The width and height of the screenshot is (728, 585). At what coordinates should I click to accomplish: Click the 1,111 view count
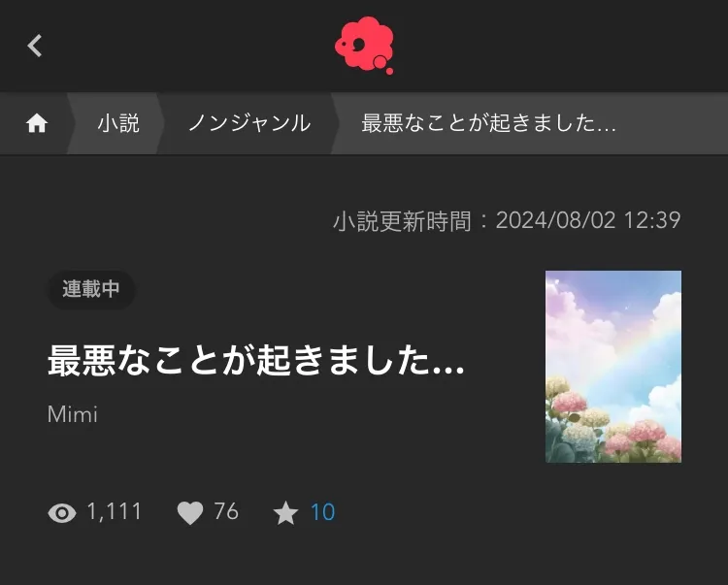[115, 511]
